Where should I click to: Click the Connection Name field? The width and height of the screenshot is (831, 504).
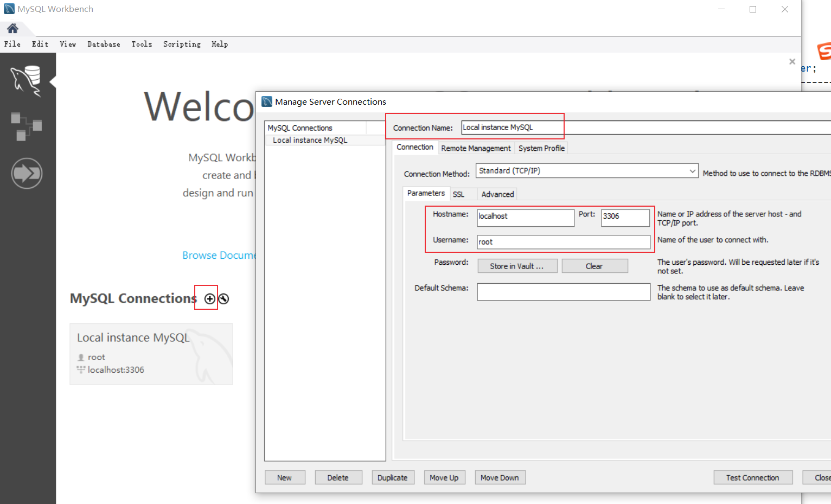pyautogui.click(x=646, y=127)
